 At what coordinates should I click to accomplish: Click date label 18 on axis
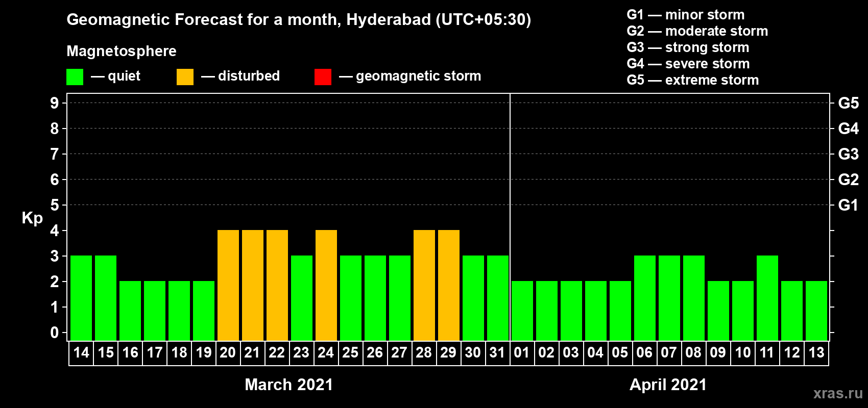[x=179, y=352]
